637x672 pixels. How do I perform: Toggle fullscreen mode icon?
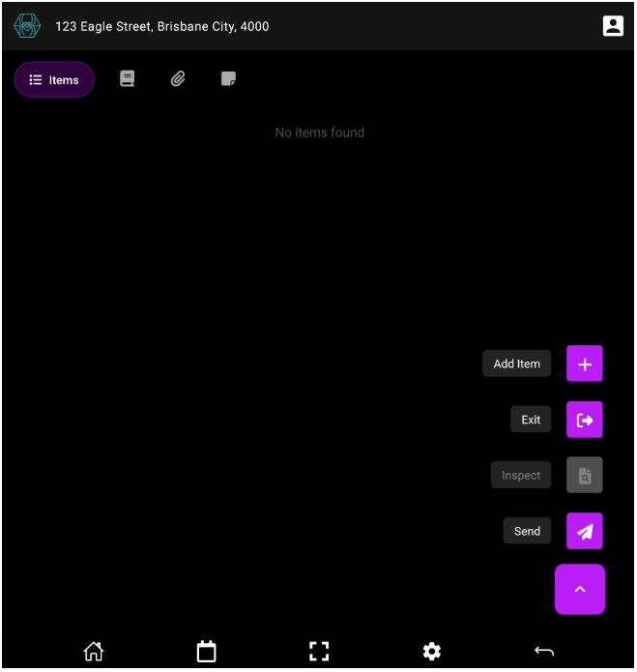[x=319, y=652]
